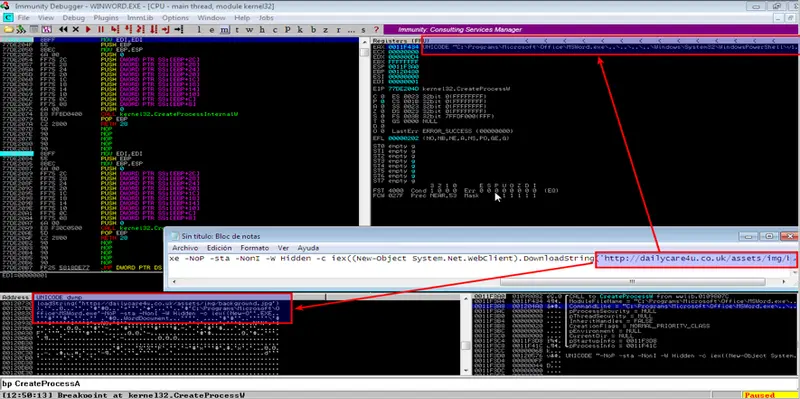Image resolution: width=800 pixels, height=399 pixels.
Task: Open Ayuda menu in Bloc de notas
Action: pos(308,248)
